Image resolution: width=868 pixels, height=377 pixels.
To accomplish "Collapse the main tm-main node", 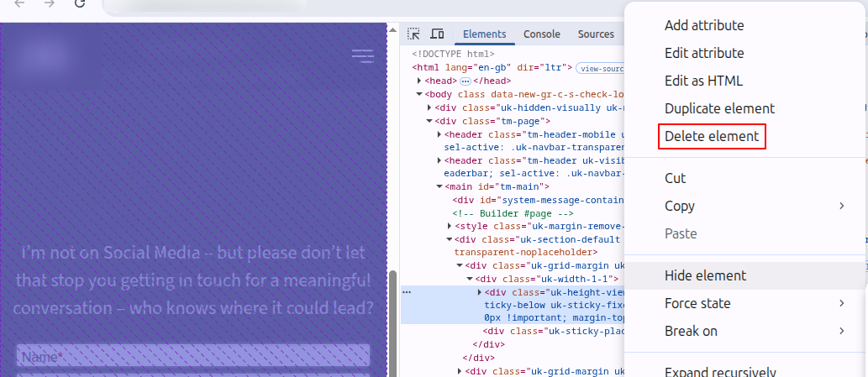I will tap(439, 187).
